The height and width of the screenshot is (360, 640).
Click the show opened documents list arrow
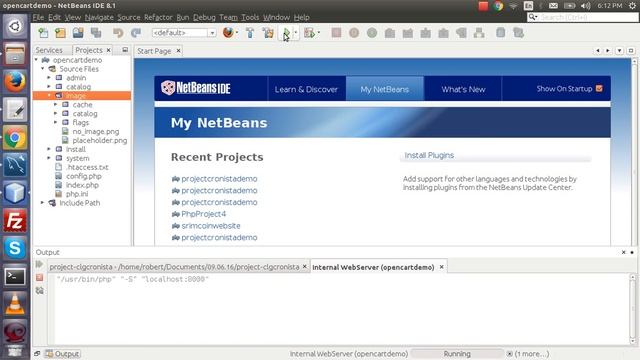click(620, 51)
